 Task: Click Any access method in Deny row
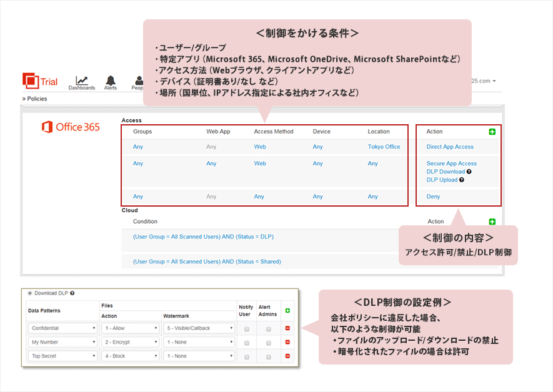coord(259,197)
